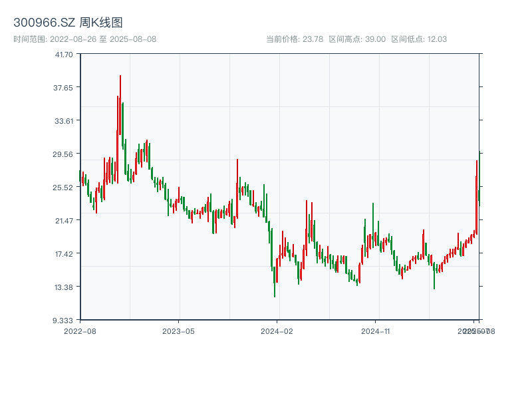Click the 区间高点 39.00 label
532x399 pixels.
(357, 39)
